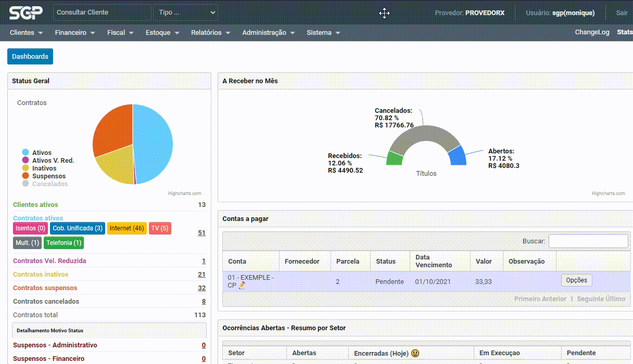Viewport: 633px width, 364px height.
Task: Click the pencil edit icon beside EXEMPLE - CP
Action: tap(242, 285)
